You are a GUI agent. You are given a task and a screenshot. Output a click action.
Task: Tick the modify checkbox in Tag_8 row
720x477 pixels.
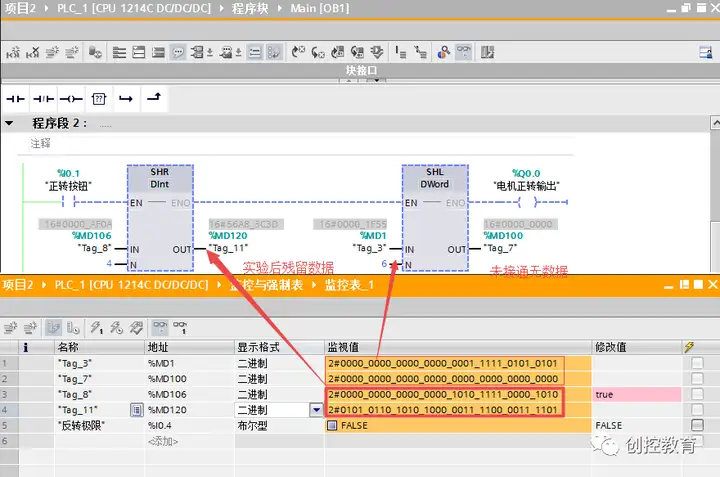697,394
